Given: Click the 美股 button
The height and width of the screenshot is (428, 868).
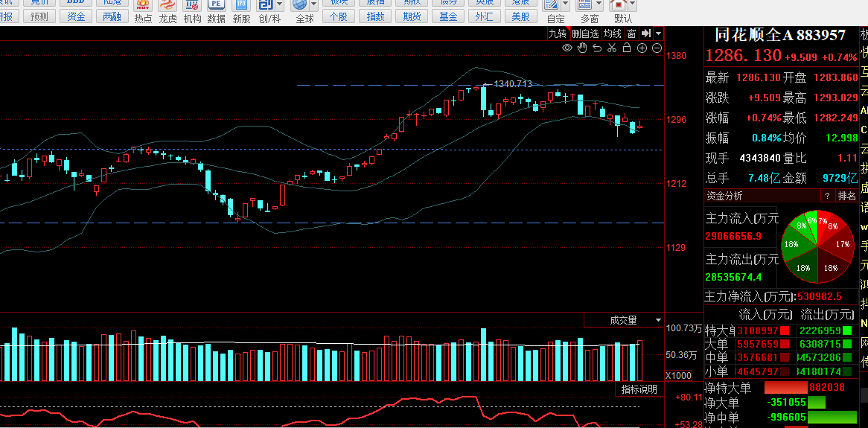Looking at the screenshot, I should coord(520,16).
